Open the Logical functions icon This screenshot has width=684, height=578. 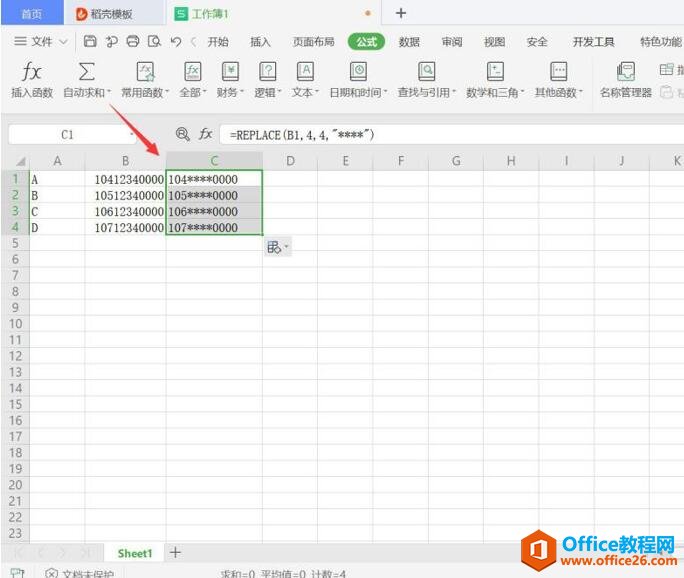tap(267, 71)
